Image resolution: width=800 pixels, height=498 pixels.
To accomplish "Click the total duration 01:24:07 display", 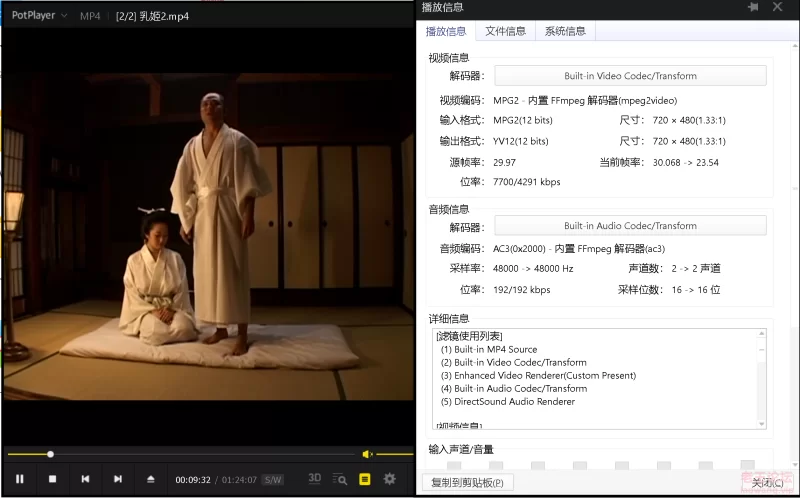I will coord(239,480).
